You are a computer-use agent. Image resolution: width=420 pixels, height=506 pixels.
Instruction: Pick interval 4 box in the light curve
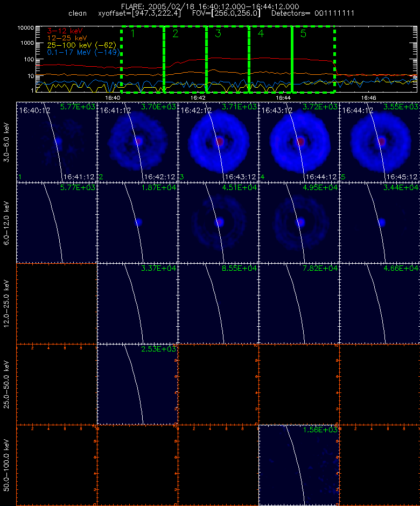pos(270,60)
